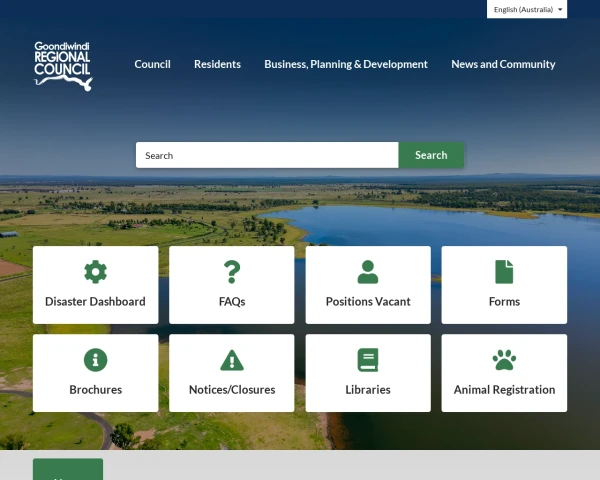Click the FAQs question mark icon
This screenshot has width=600, height=480.
pos(232,272)
